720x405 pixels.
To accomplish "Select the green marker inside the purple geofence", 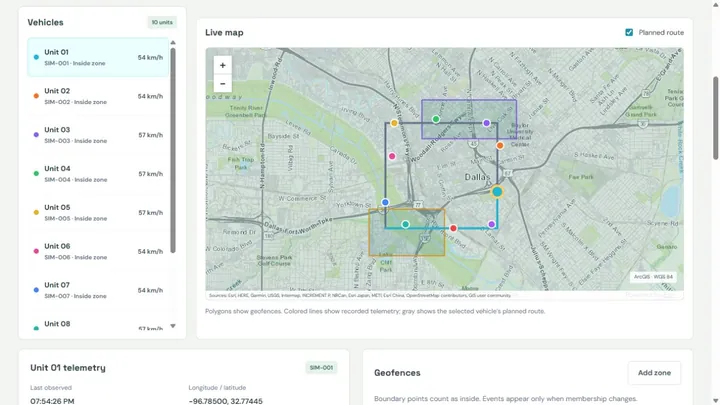I will coord(436,119).
